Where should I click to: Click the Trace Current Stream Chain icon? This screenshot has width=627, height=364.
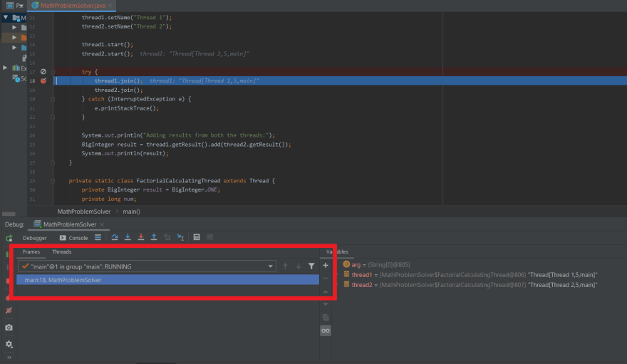(210, 237)
